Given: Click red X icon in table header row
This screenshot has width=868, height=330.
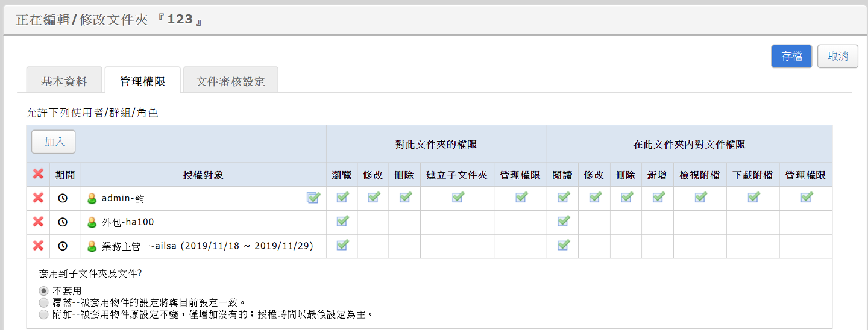Looking at the screenshot, I should click(x=38, y=174).
